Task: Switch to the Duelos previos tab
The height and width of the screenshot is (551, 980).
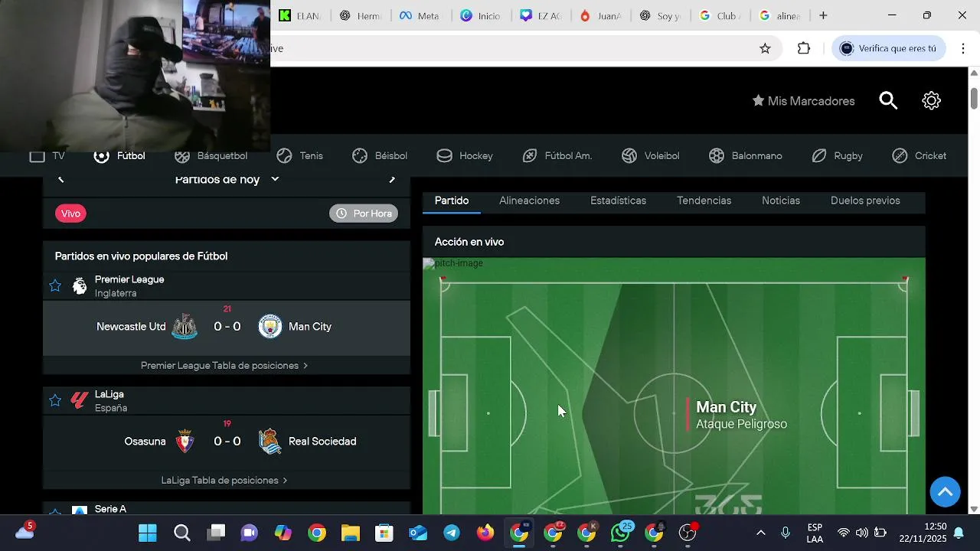Action: coord(865,201)
